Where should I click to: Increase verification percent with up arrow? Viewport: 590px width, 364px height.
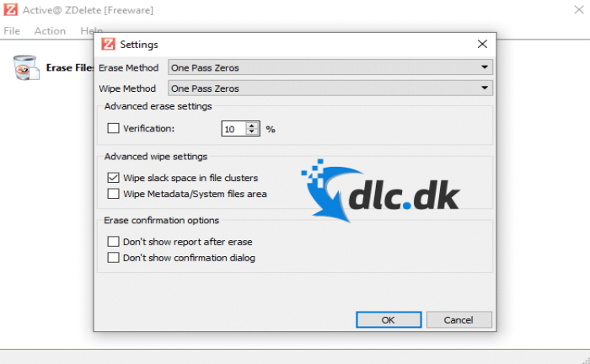pyautogui.click(x=252, y=126)
